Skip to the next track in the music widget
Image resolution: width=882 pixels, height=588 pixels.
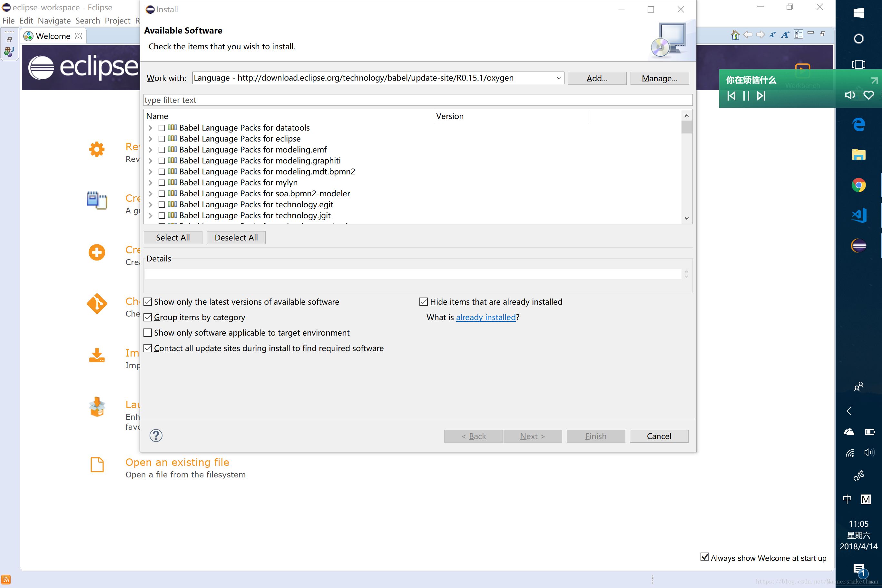tap(761, 96)
